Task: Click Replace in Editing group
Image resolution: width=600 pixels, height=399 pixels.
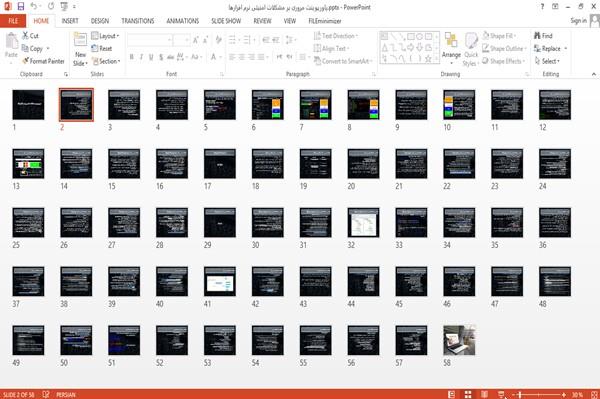Action: point(550,49)
